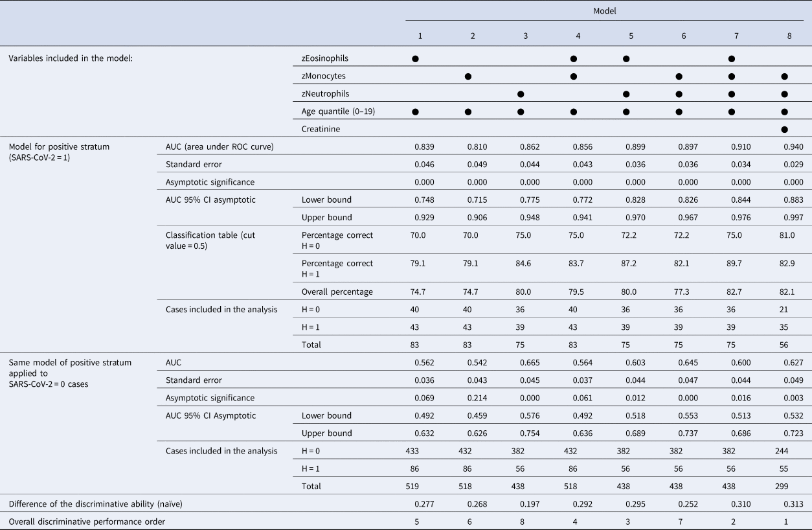Click the "Model" header at the top
The image size is (812, 530).
[x=605, y=12]
